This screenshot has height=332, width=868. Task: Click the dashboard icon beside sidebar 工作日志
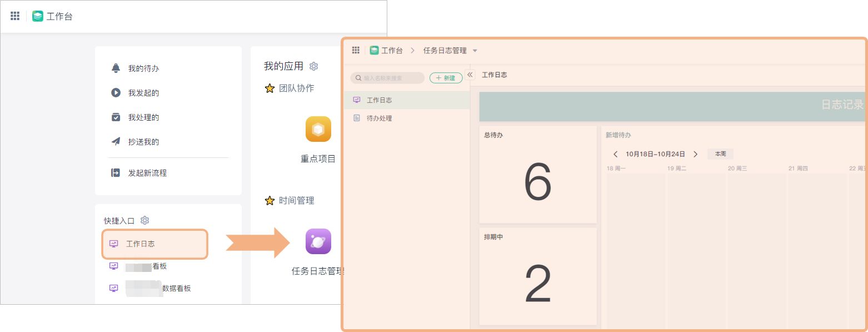357,100
